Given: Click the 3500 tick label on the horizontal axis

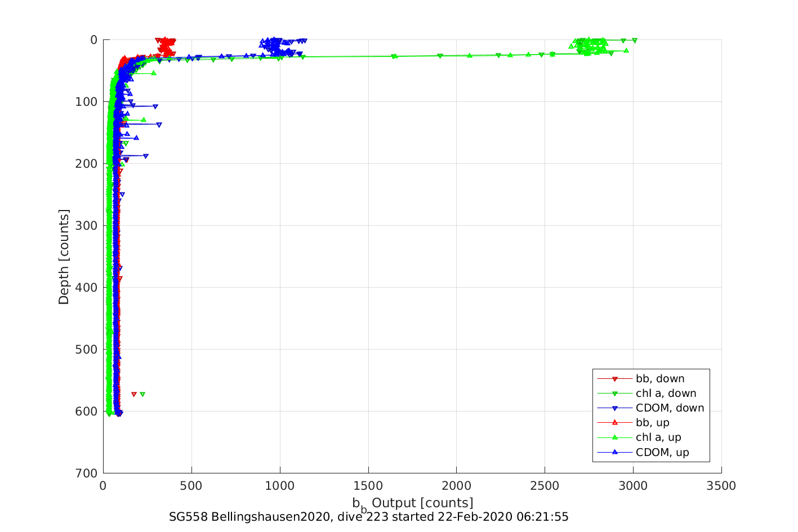Looking at the screenshot, I should click(722, 486).
